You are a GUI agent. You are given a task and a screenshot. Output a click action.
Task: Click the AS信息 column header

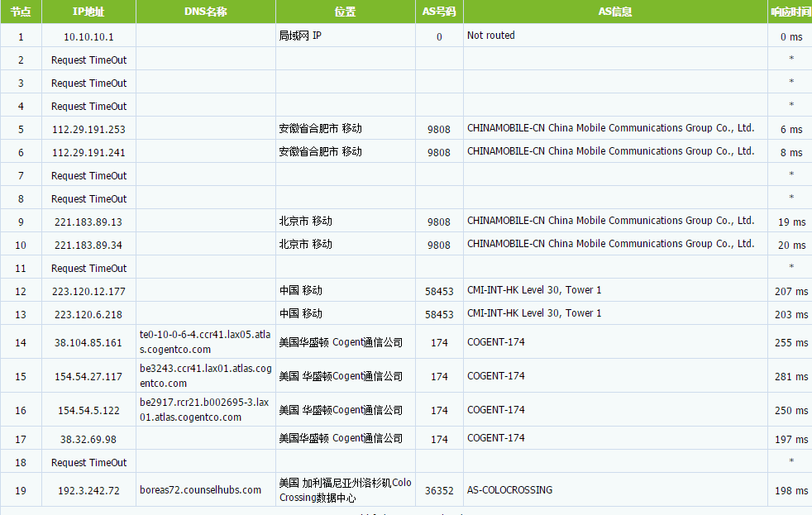tap(615, 12)
